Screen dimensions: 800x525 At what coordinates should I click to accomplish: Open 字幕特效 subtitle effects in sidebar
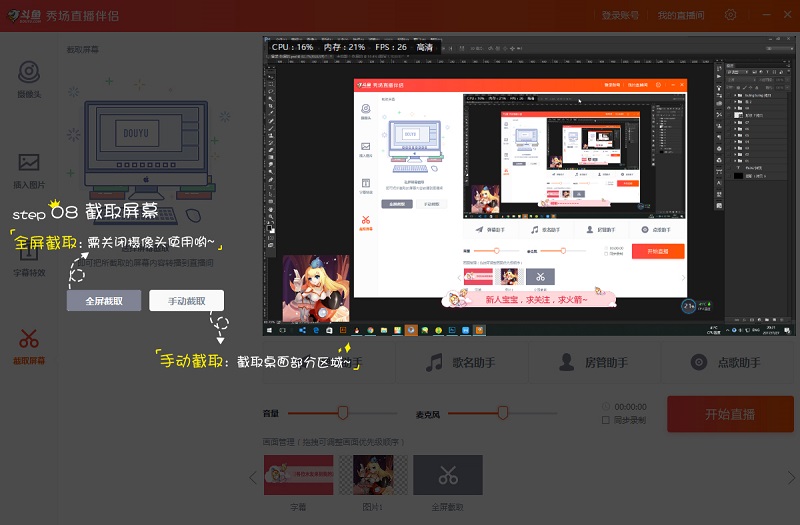[29, 260]
